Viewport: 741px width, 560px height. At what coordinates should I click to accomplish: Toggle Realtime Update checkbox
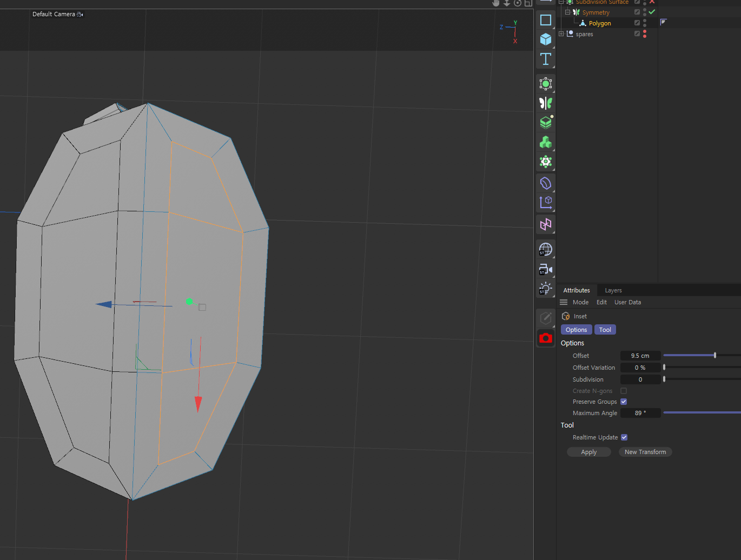point(624,437)
